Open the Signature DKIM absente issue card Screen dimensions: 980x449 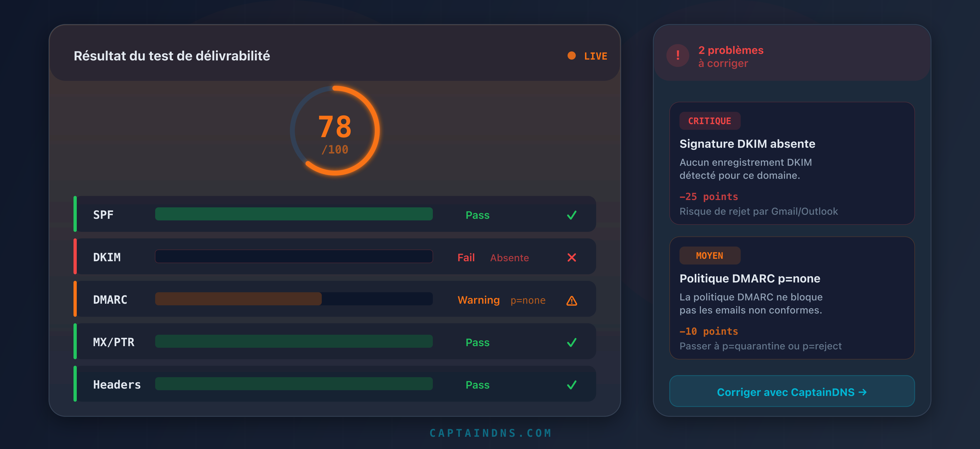click(792, 164)
